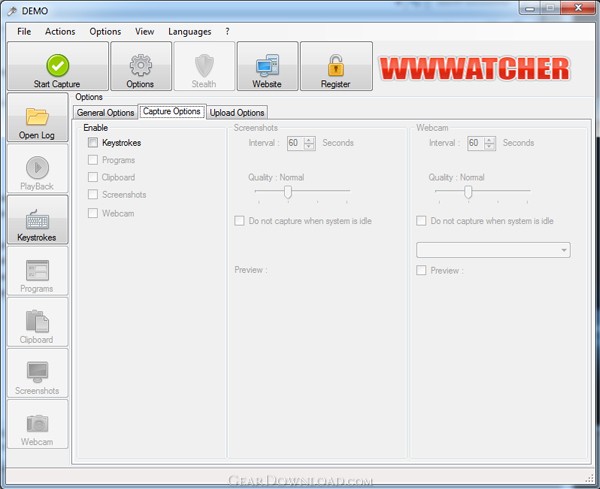Open the Options menu in menu bar
The width and height of the screenshot is (600, 489).
click(105, 32)
